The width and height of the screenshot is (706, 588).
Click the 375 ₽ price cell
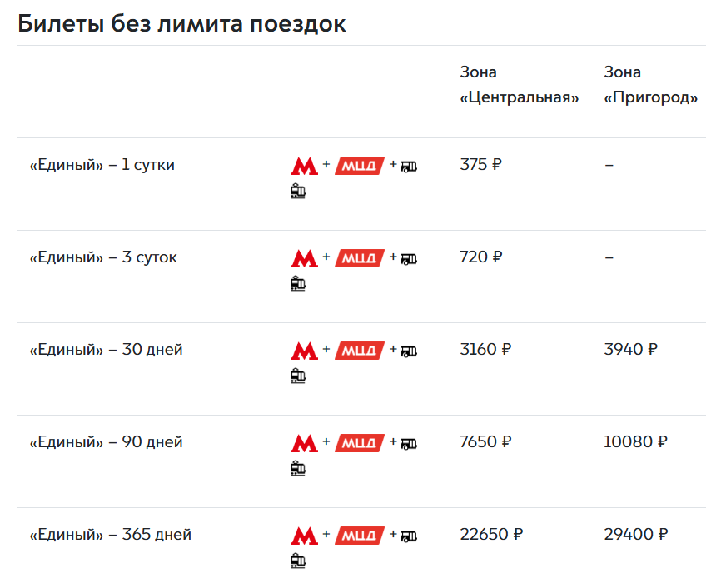(480, 164)
